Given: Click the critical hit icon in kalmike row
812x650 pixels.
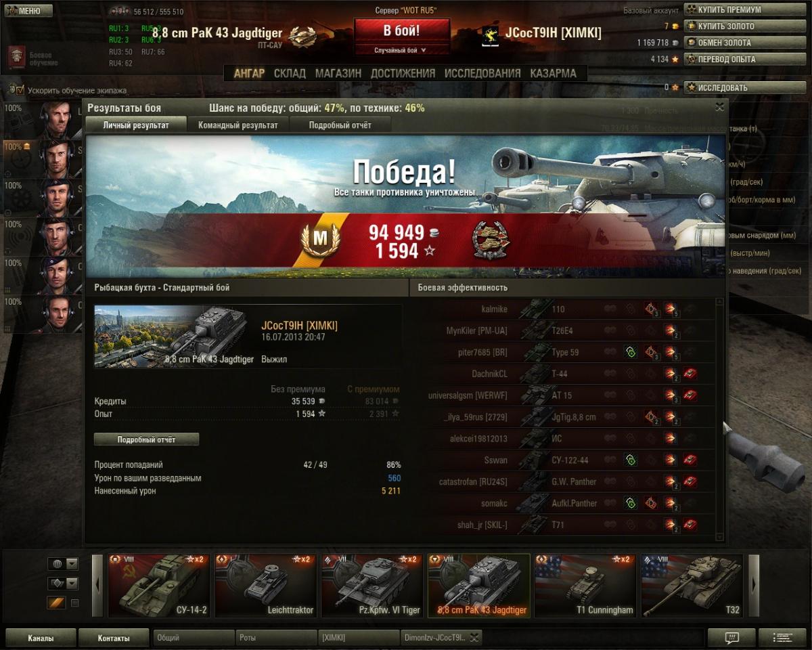Looking at the screenshot, I should (651, 309).
